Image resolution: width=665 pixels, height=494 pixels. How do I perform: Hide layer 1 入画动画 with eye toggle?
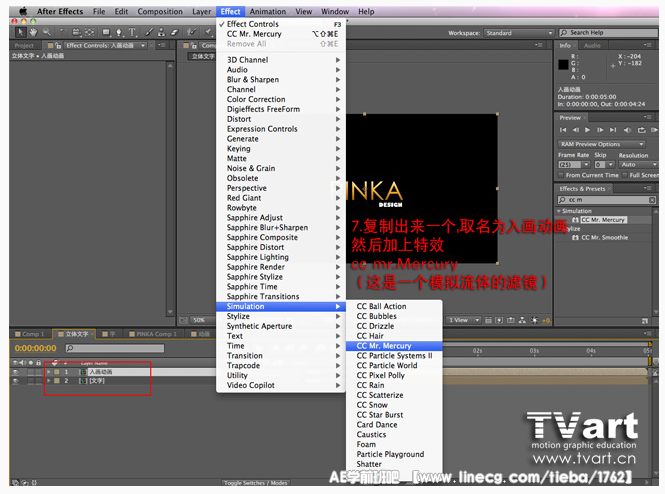pyautogui.click(x=16, y=372)
